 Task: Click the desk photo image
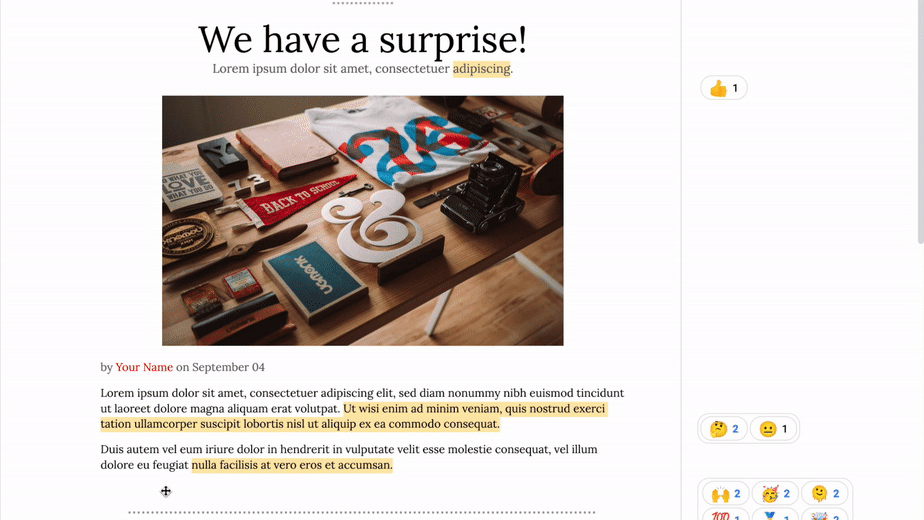click(x=362, y=220)
